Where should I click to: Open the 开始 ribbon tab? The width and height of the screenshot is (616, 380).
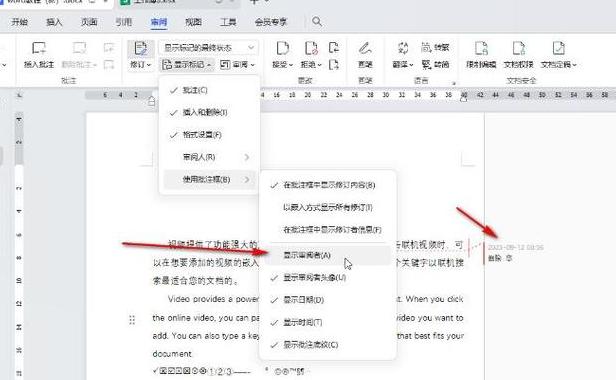click(x=20, y=22)
